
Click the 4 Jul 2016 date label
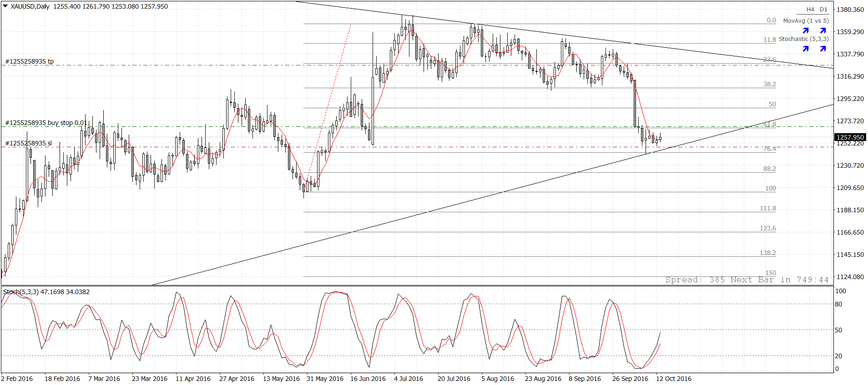point(409,379)
